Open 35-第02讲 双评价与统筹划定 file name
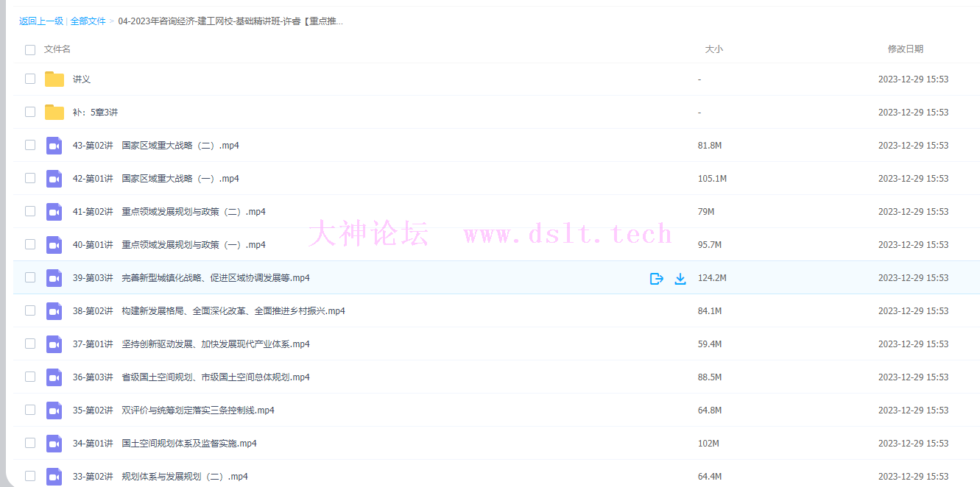 click(x=174, y=410)
